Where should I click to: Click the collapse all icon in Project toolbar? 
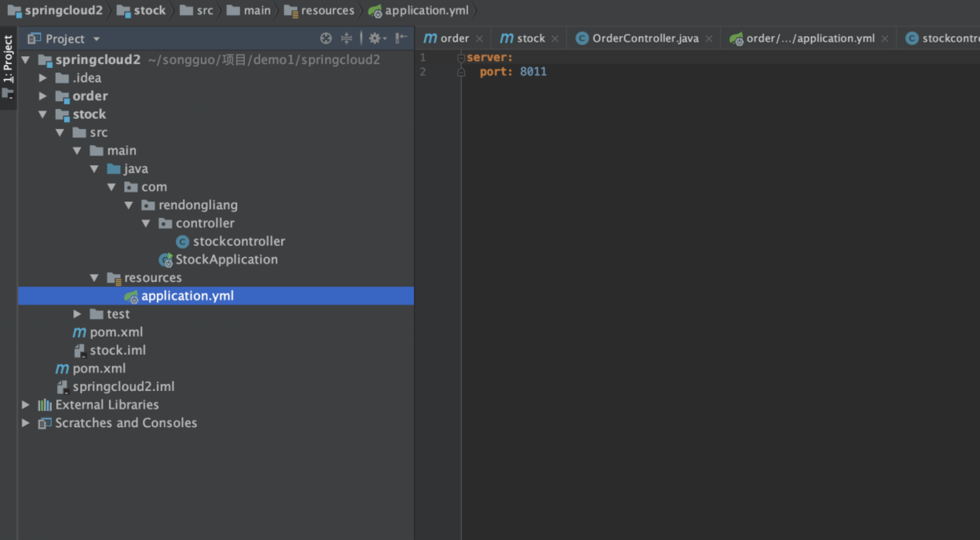346,38
